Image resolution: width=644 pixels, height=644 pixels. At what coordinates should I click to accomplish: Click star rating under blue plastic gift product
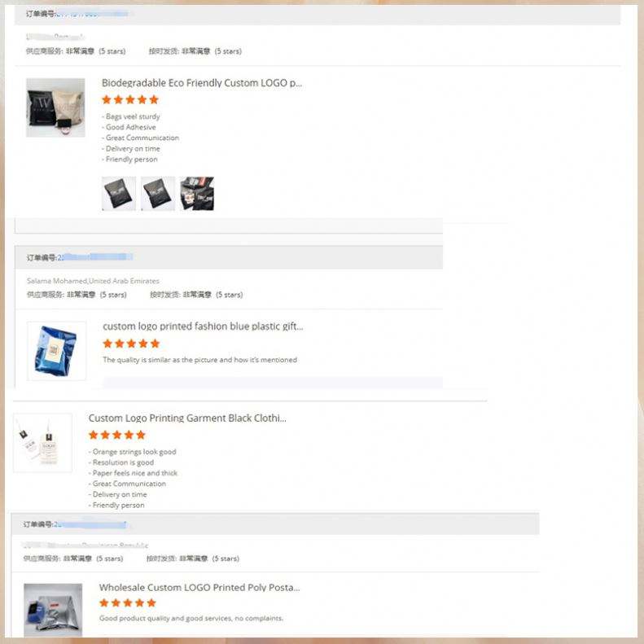(x=131, y=344)
